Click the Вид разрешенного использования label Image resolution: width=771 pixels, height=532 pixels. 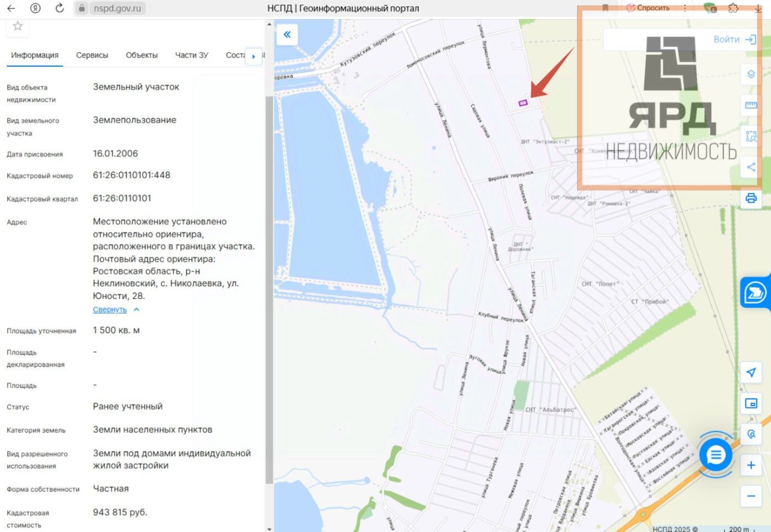click(37, 460)
